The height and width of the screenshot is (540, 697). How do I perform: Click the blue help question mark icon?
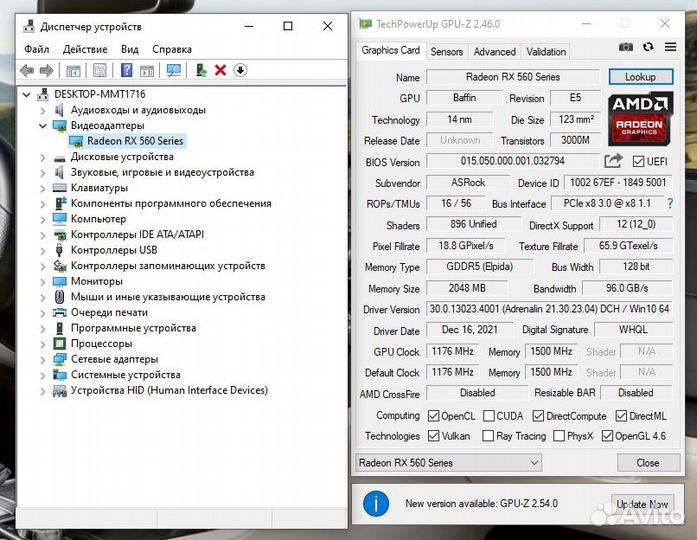(127, 70)
